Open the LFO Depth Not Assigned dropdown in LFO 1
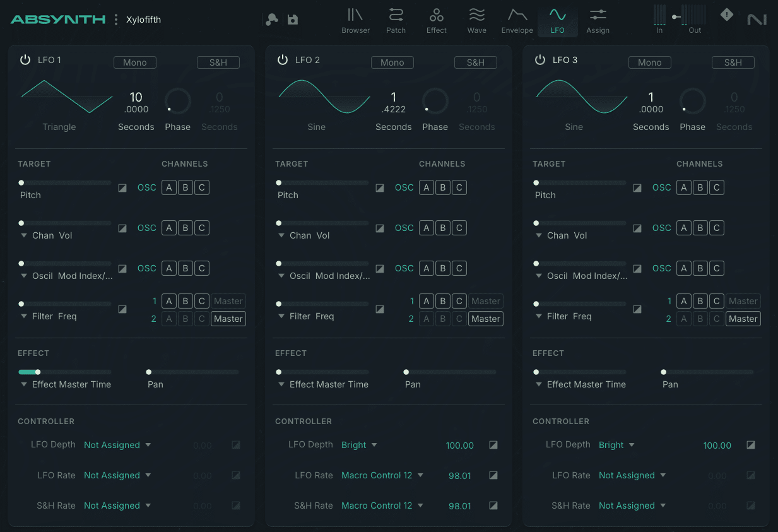 pos(117,445)
